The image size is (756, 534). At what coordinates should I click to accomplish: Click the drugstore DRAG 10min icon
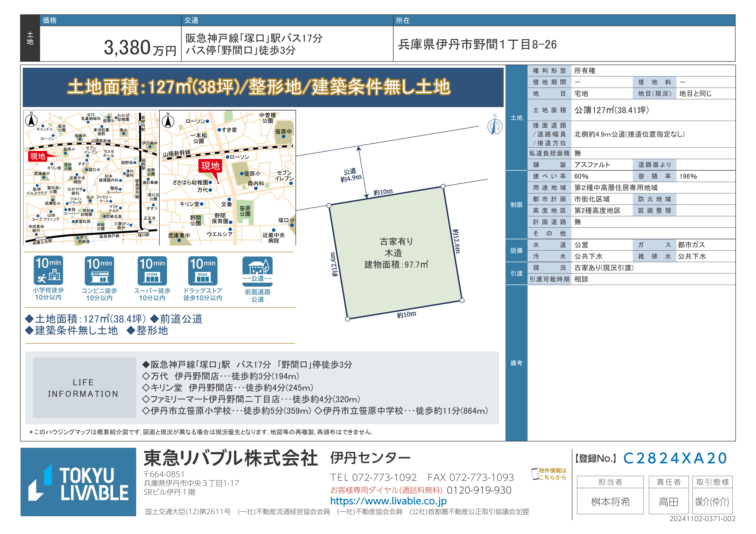point(203,271)
